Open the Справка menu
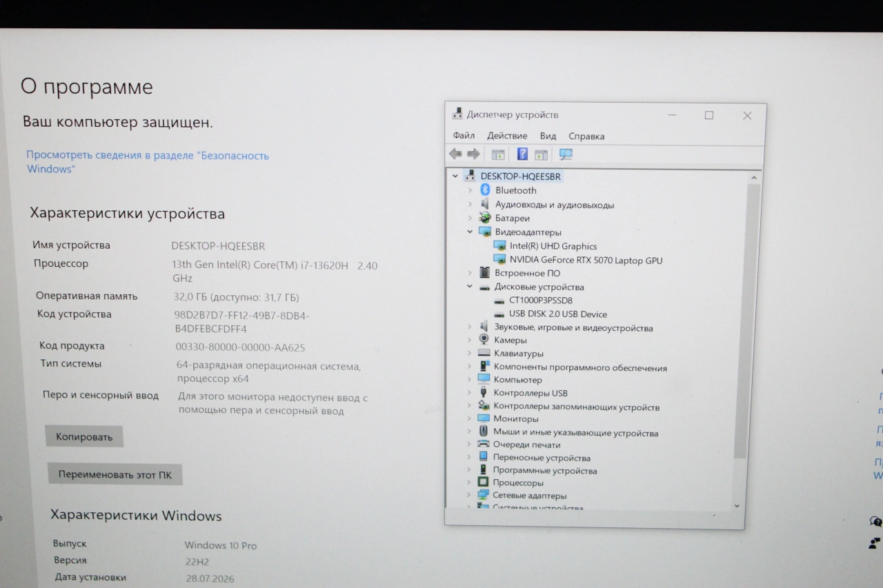The image size is (883, 588). tap(586, 136)
